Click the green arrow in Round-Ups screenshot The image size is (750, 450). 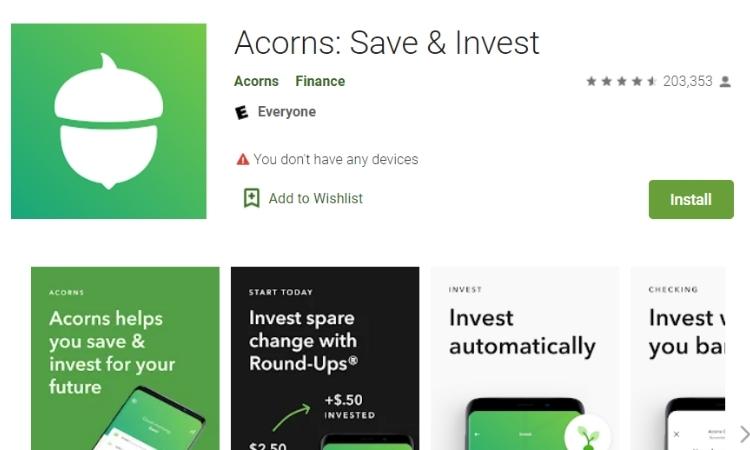(291, 417)
